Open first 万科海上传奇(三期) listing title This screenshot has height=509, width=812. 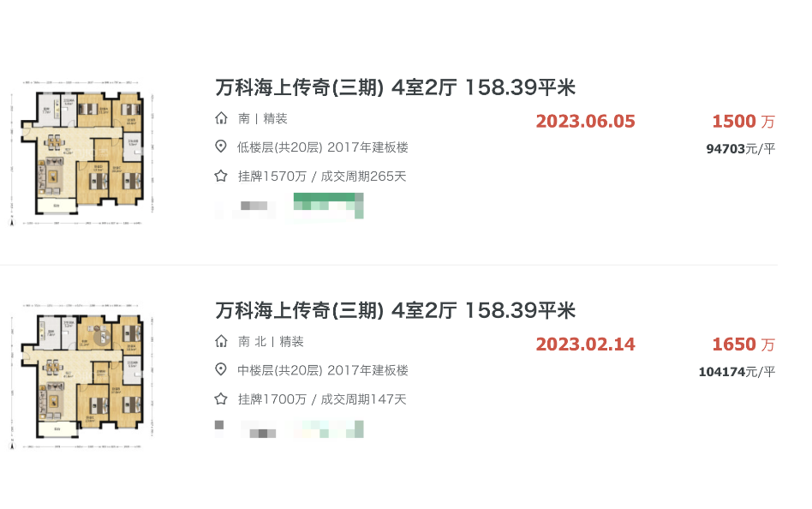click(396, 87)
